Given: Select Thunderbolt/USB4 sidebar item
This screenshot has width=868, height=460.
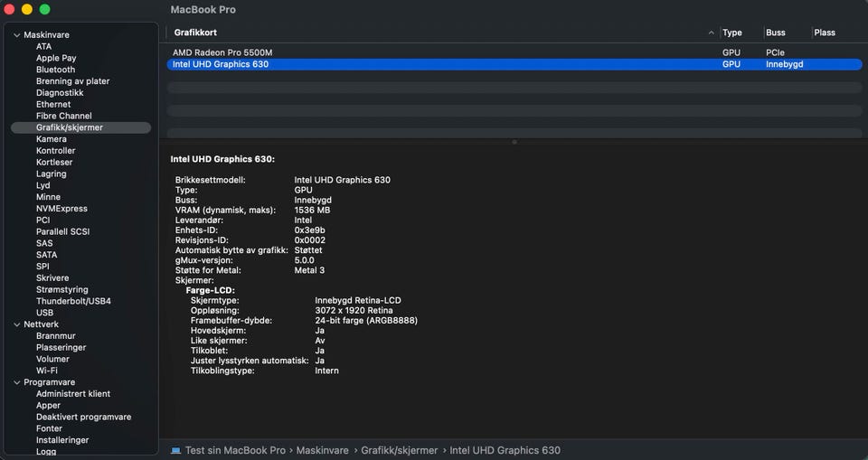Looking at the screenshot, I should (73, 301).
